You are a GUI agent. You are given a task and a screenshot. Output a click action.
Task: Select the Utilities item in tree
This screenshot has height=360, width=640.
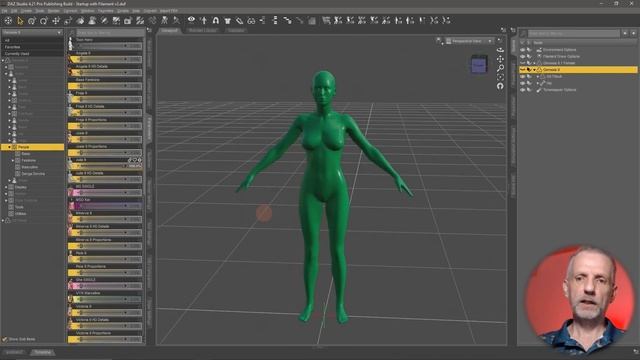point(20,213)
